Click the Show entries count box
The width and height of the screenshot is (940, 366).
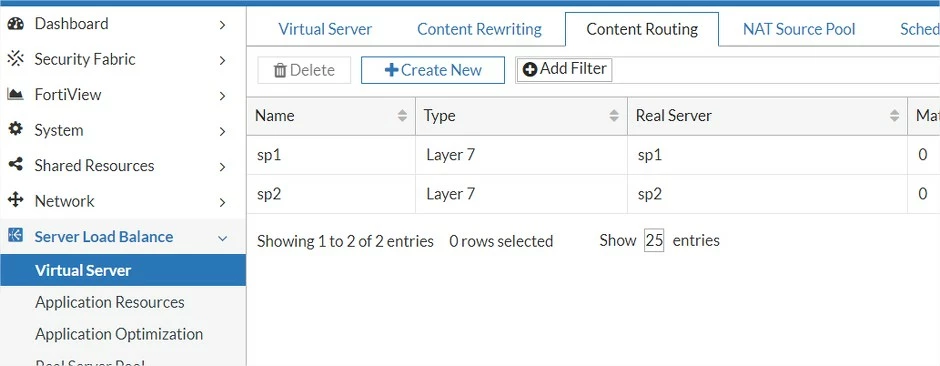[654, 241]
